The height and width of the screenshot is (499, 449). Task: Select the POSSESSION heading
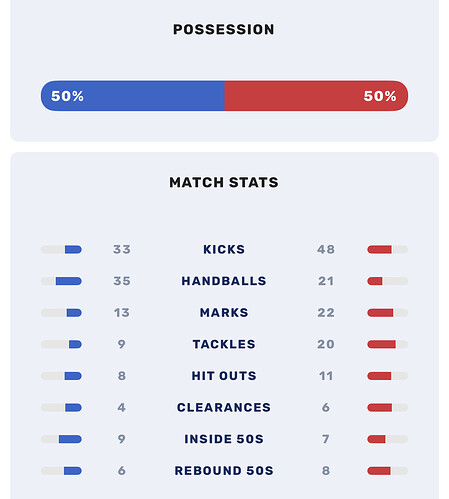tap(224, 29)
